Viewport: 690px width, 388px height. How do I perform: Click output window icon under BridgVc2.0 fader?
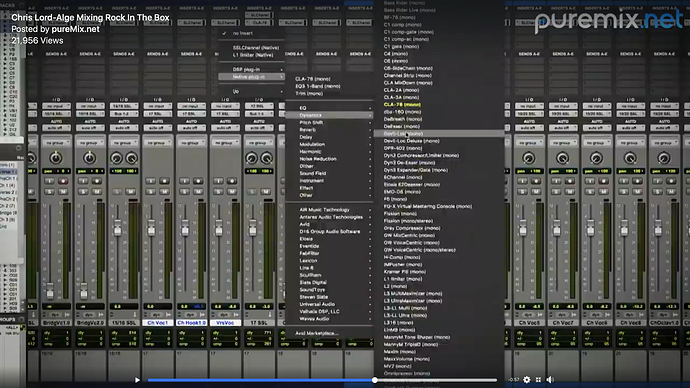point(101,315)
